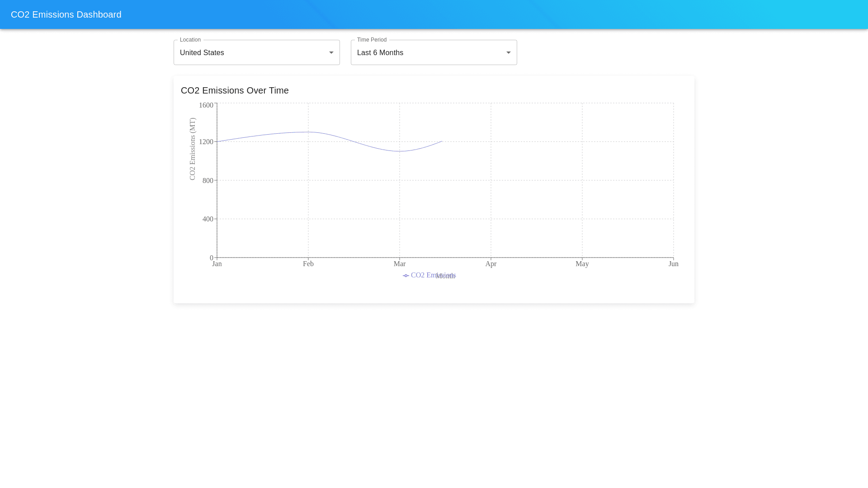The width and height of the screenshot is (868, 488).
Task: Expand the Time Period dropdown arrow
Action: point(508,53)
